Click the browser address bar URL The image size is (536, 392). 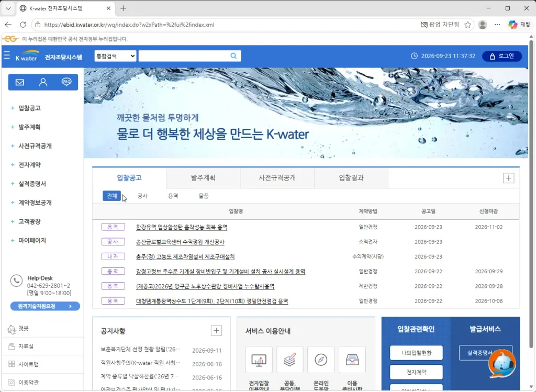pyautogui.click(x=129, y=25)
